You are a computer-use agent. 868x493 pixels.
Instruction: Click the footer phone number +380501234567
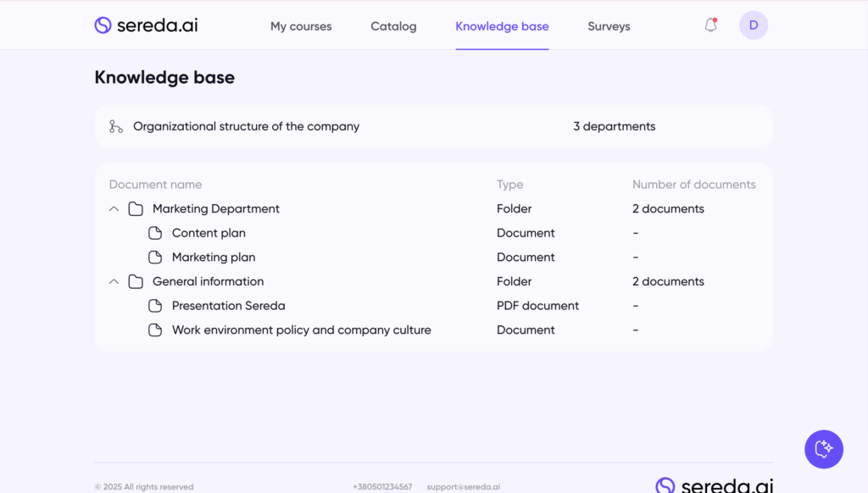pos(382,487)
